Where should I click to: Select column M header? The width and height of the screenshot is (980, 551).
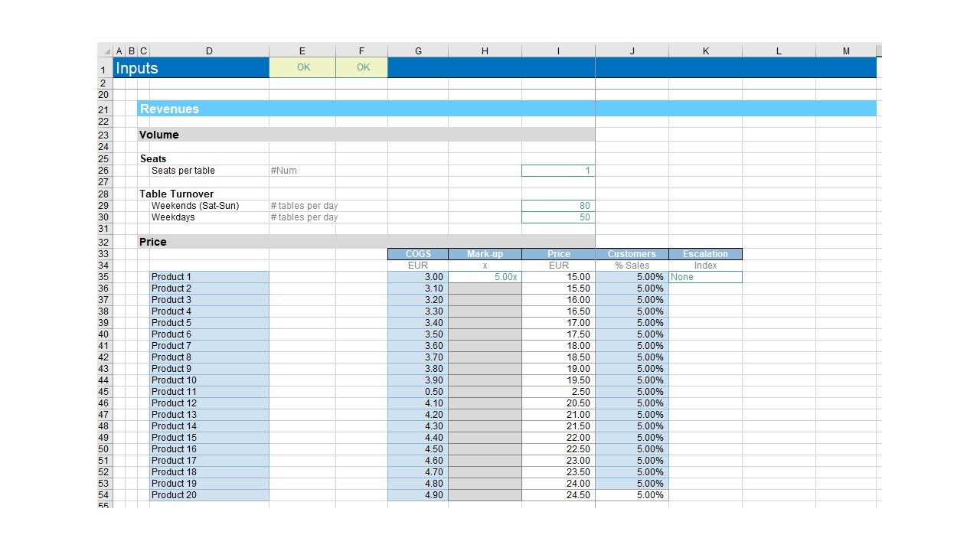pyautogui.click(x=846, y=51)
